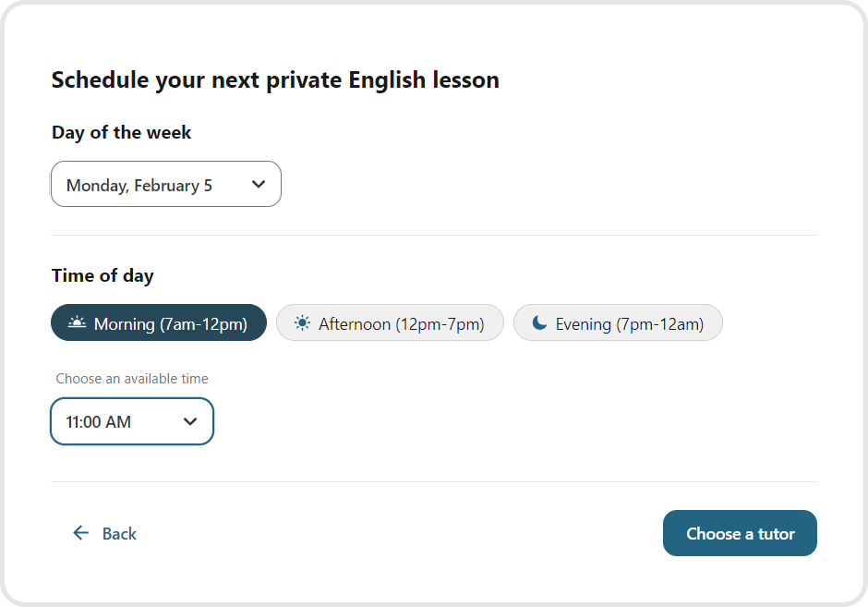Click the Choose an available time label
Screen dimensions: 868x607
point(132,379)
